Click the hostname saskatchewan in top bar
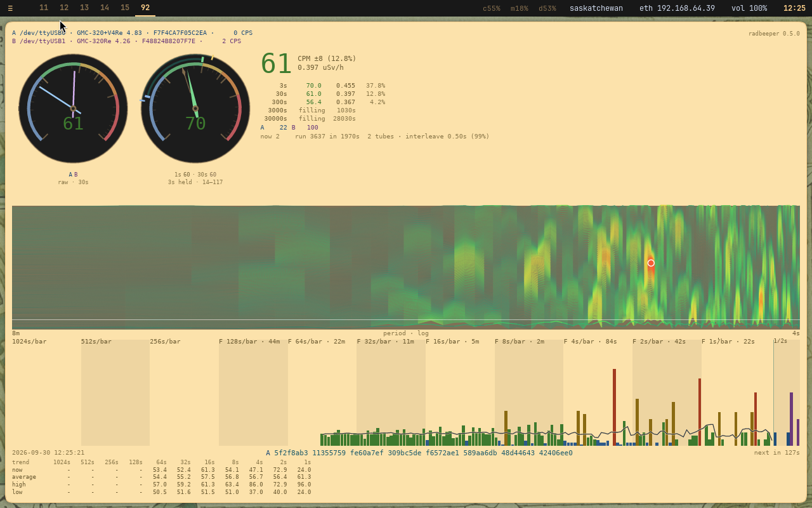The width and height of the screenshot is (812, 508). [596, 8]
